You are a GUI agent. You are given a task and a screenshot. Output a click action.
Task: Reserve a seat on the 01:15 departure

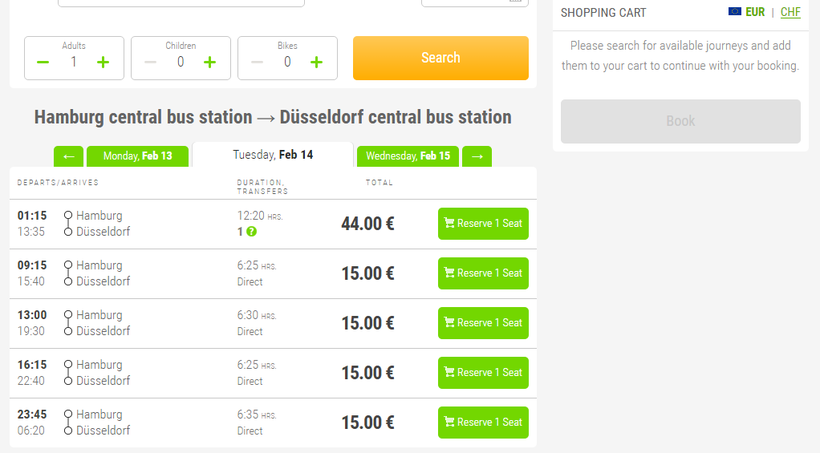[483, 224]
